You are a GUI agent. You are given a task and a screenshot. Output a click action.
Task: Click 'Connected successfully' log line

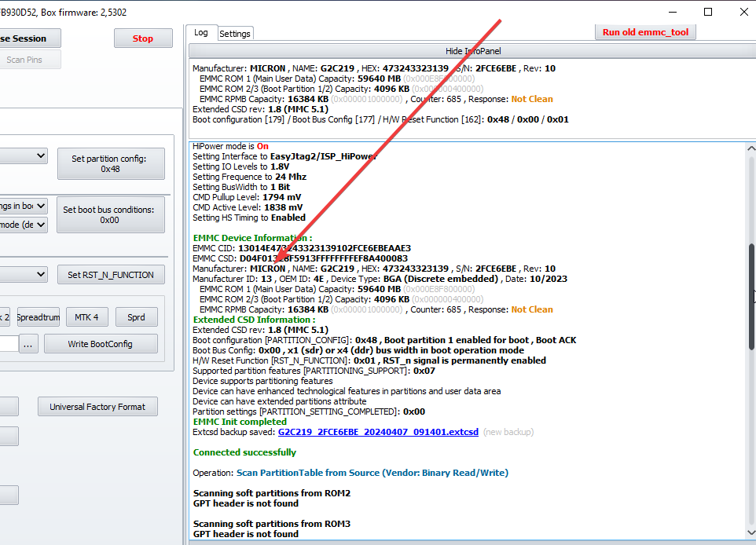tap(244, 452)
